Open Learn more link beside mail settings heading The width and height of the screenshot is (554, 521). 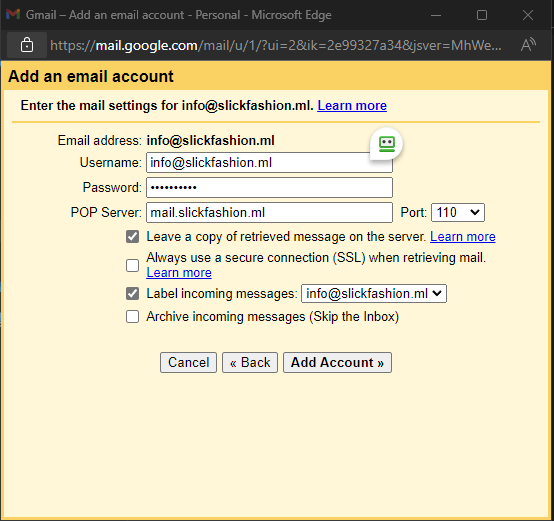click(x=352, y=106)
